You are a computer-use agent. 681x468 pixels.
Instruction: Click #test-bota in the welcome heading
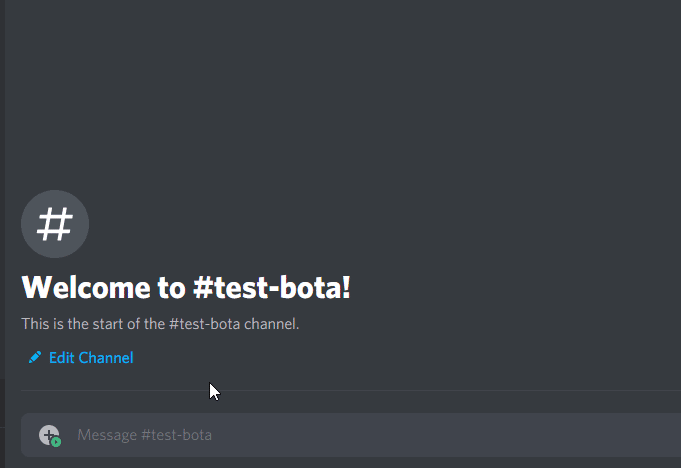click(x=270, y=288)
